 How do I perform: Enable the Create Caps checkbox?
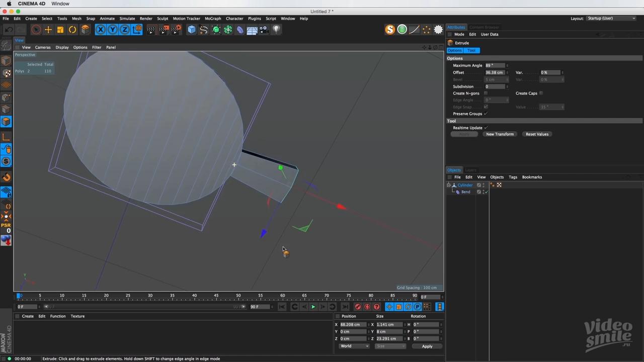[x=541, y=93]
